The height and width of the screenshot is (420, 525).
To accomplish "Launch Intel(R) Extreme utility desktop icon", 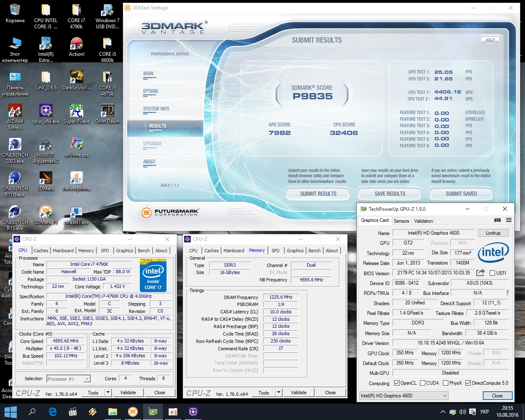I will coord(46,50).
